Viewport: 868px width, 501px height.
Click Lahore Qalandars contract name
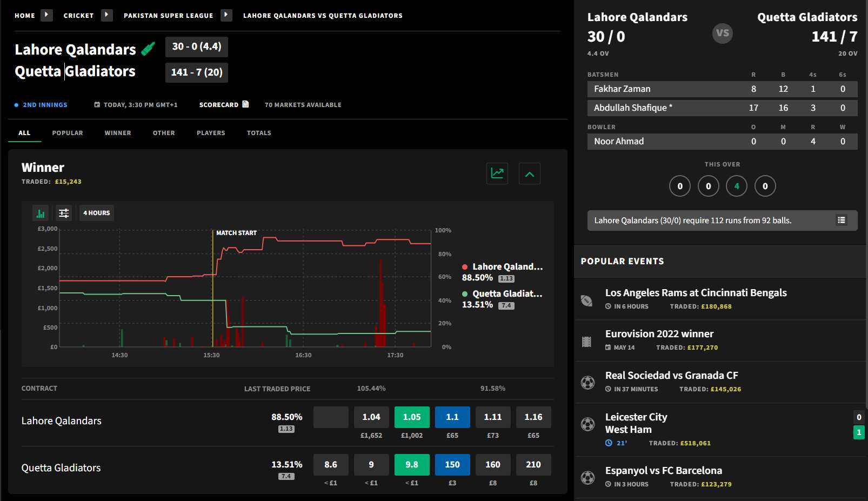click(x=62, y=421)
